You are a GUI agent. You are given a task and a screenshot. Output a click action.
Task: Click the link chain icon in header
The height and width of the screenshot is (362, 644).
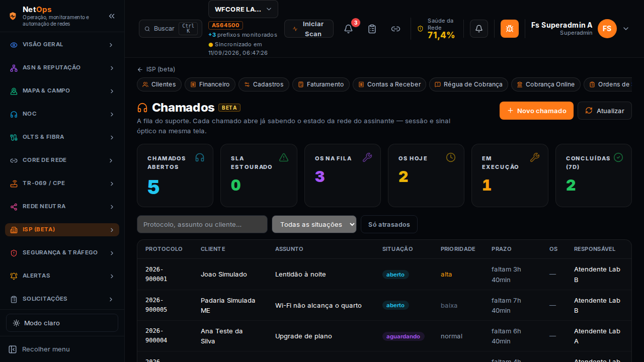pyautogui.click(x=395, y=29)
